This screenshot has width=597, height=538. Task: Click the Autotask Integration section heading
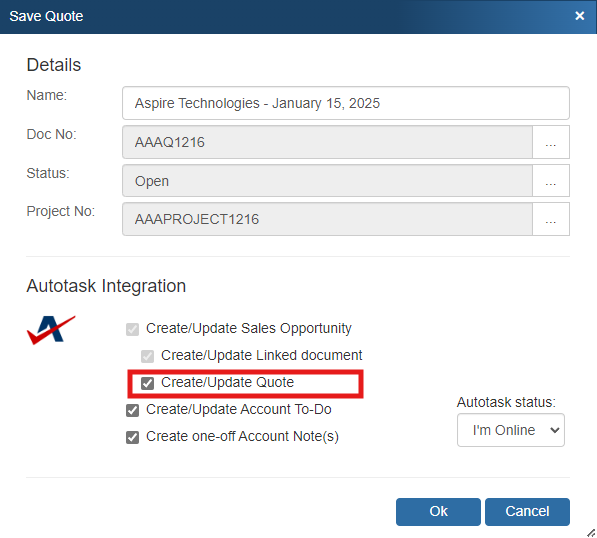[106, 286]
